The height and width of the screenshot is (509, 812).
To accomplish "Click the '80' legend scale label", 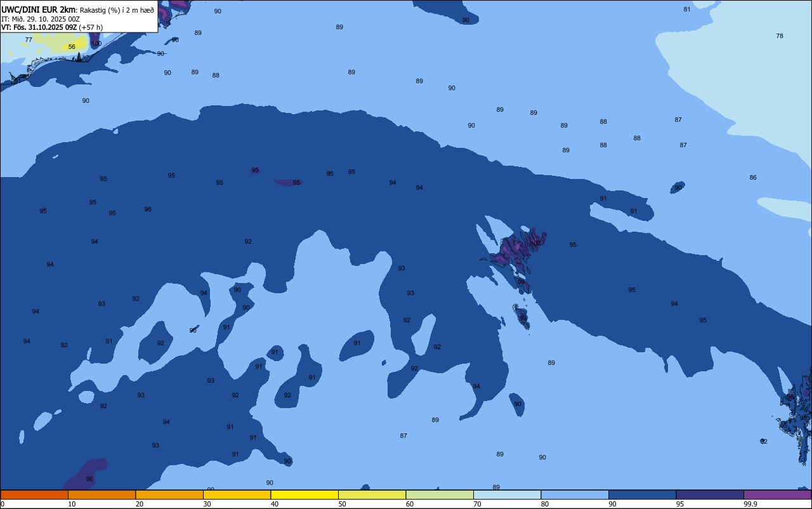I will [x=545, y=504].
